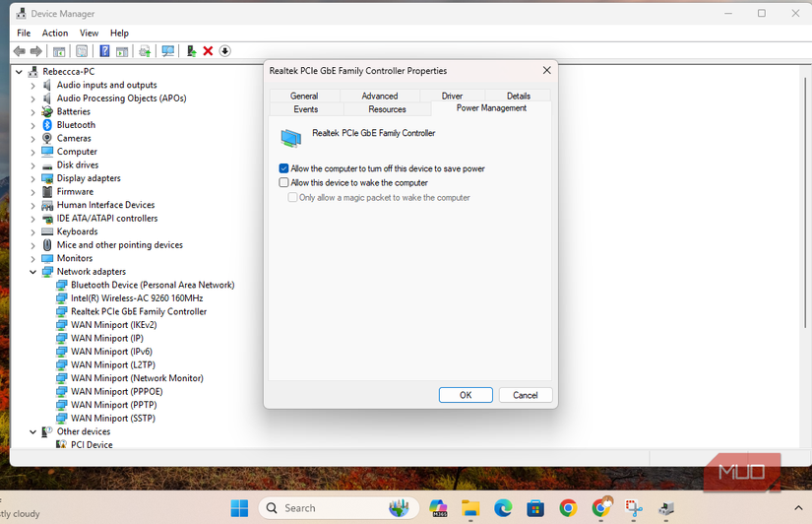Click the PCI Device warning icon
The image size is (812, 524).
(61, 444)
